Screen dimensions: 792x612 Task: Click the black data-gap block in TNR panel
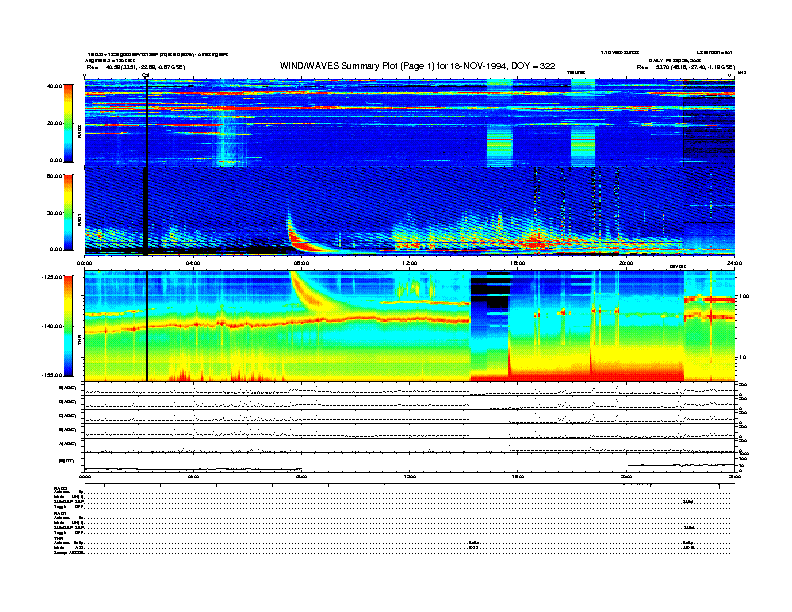(x=490, y=290)
